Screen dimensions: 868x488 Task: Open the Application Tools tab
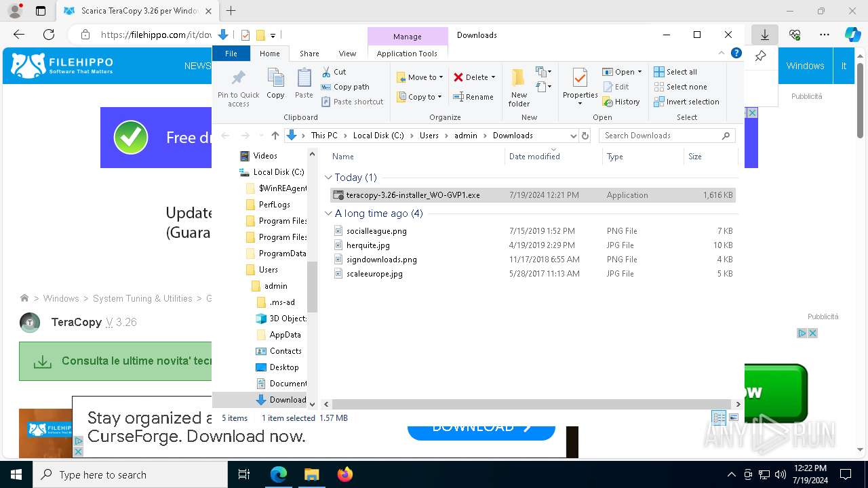(407, 54)
